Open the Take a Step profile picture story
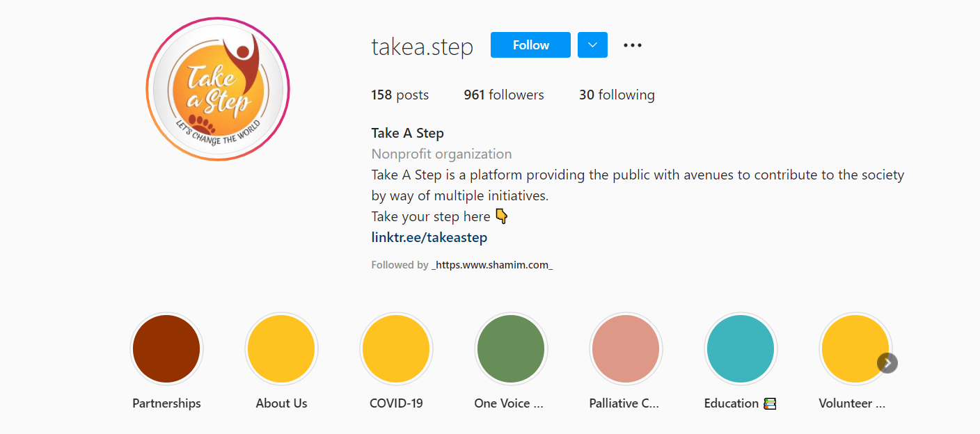The image size is (980, 434). pyautogui.click(x=218, y=89)
